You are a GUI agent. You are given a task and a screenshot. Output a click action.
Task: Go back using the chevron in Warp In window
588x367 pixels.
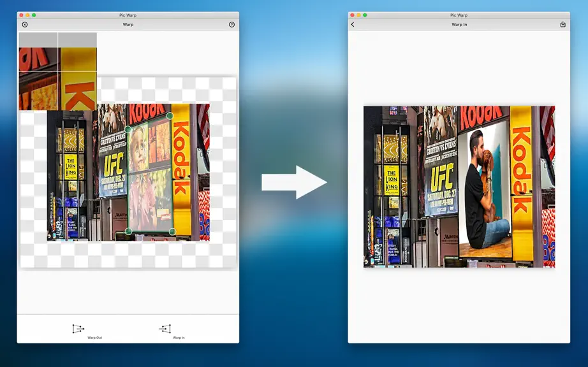point(353,24)
